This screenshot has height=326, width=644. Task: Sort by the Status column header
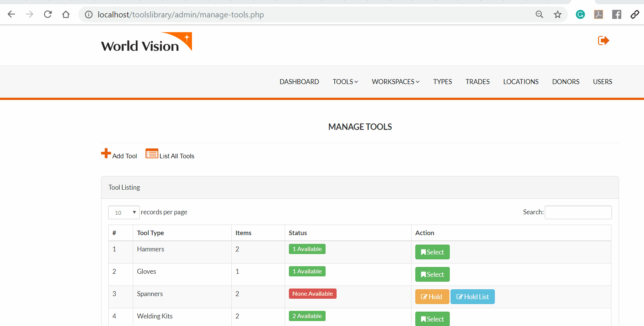tap(348, 233)
